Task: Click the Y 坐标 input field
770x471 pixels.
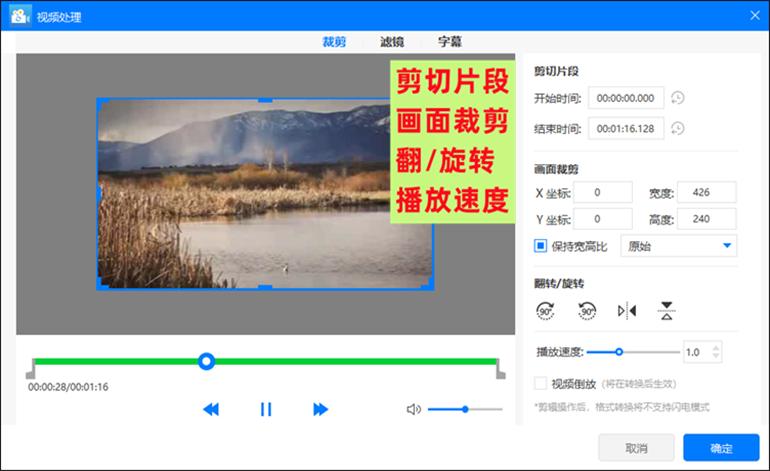Action: [603, 219]
